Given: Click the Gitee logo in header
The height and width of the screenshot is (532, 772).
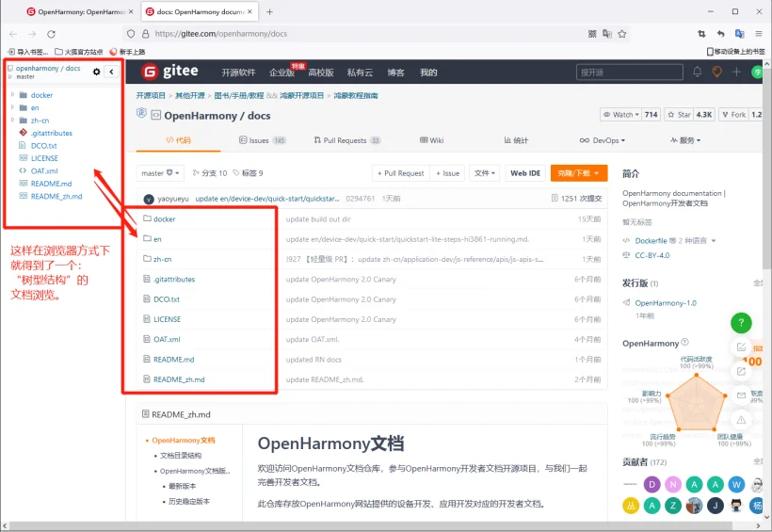Looking at the screenshot, I should 169,72.
